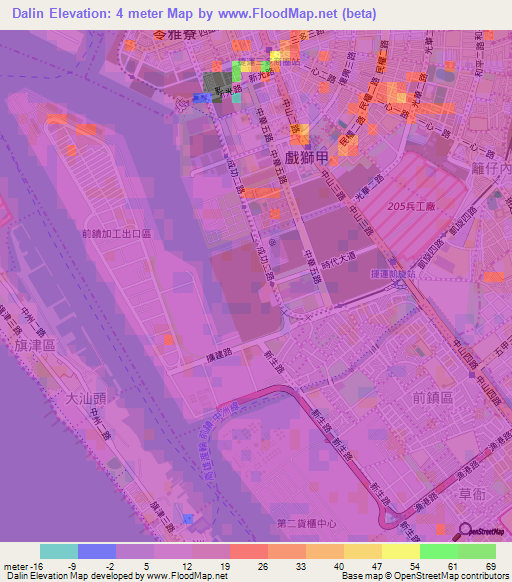This screenshot has height=582, width=512.
Task: Click the 'Base map © OpenStreetMap contributors' text
Action: [425, 576]
